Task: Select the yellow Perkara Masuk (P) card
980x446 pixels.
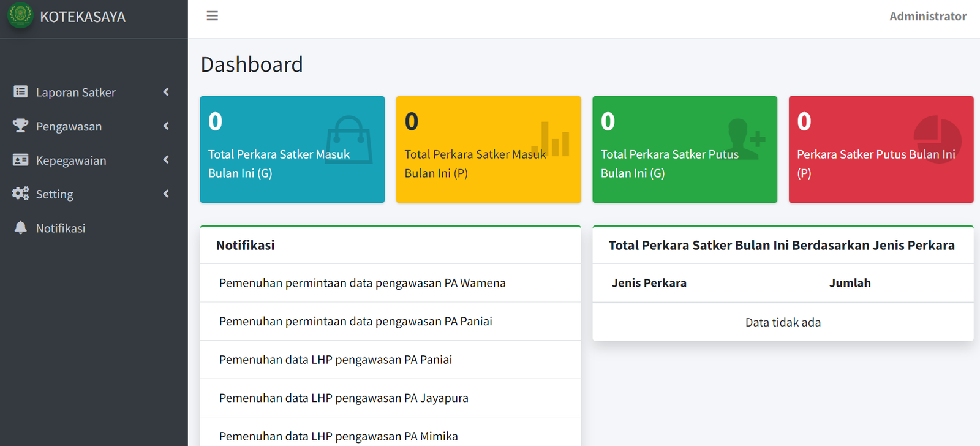Action: click(488, 149)
